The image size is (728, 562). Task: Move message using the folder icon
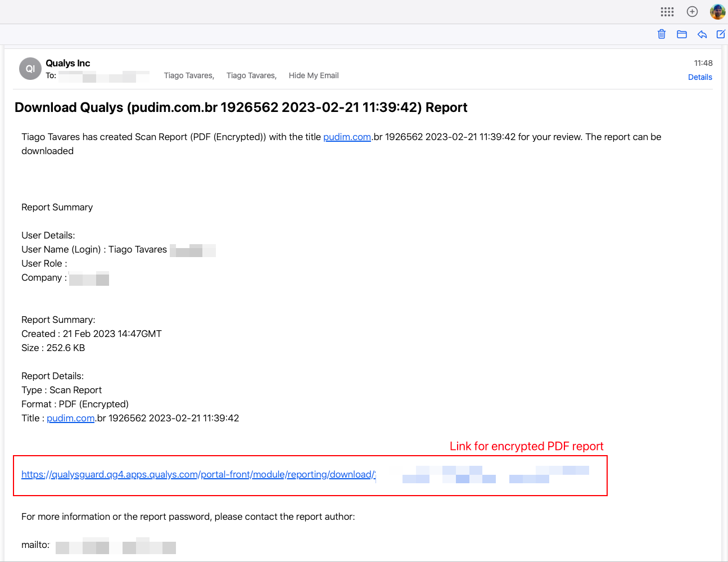682,34
